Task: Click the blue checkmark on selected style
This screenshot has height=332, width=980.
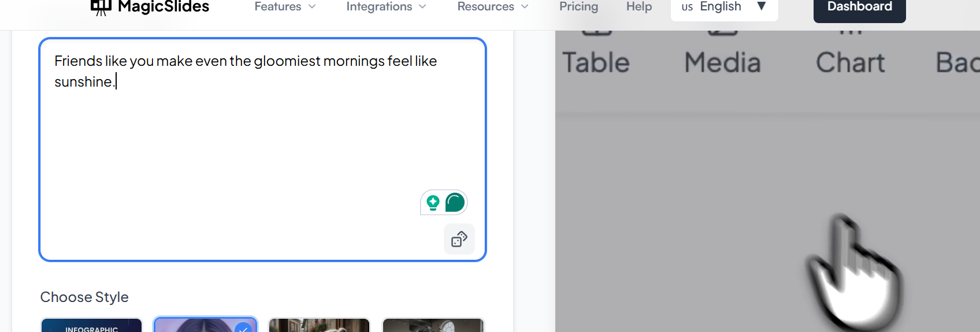Action: [243, 328]
